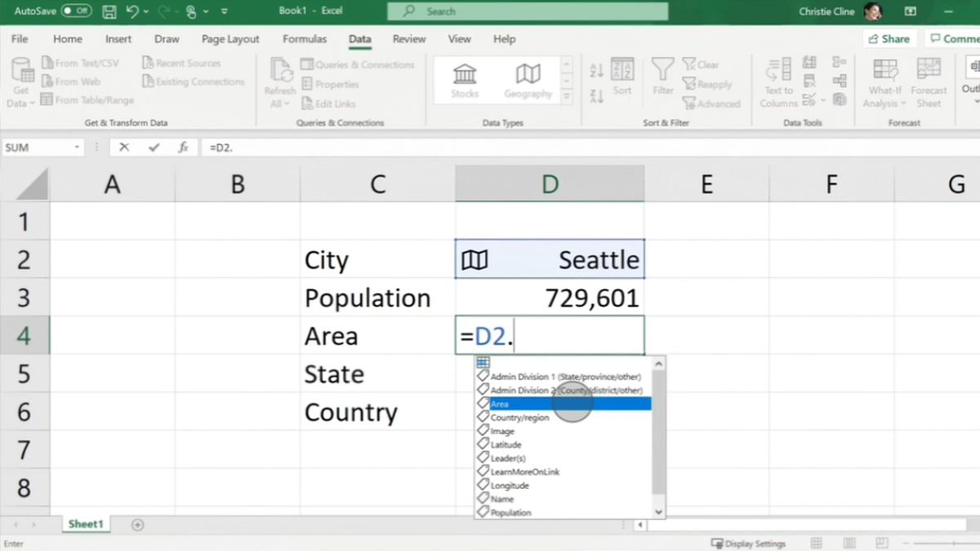980x551 pixels.
Task: Click the Touch/Mouse mode icon
Action: click(191, 11)
